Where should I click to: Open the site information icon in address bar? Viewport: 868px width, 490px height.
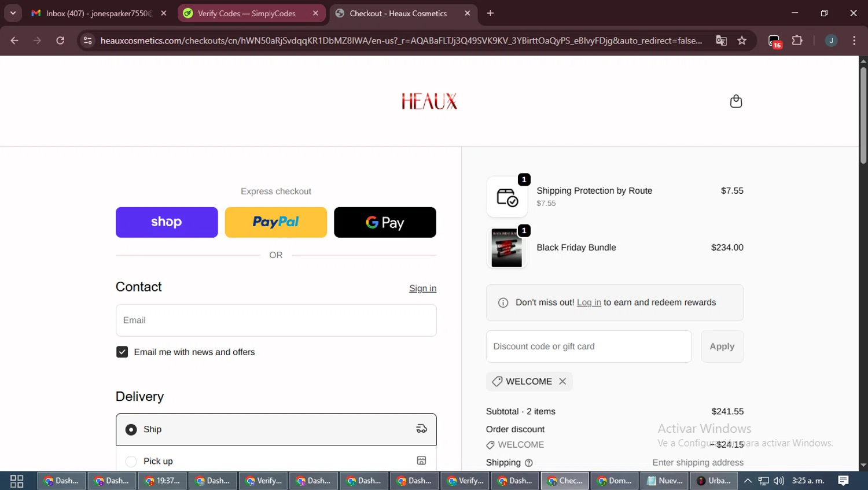pyautogui.click(x=87, y=40)
